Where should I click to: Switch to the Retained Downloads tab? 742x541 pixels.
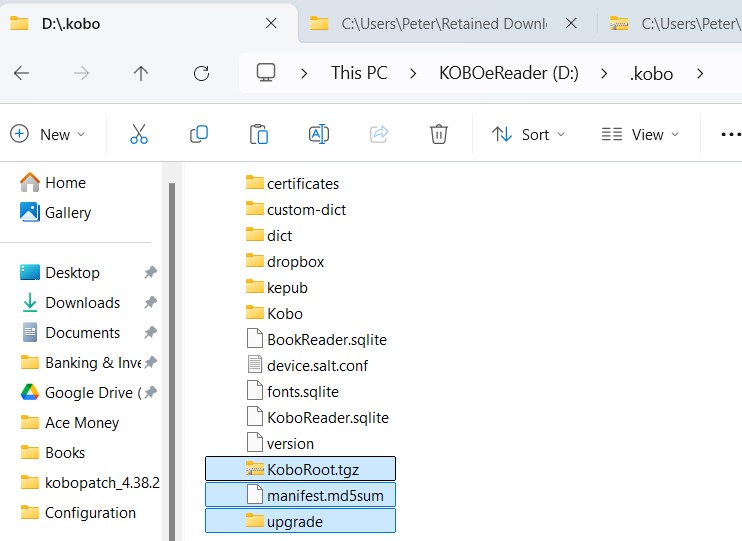tap(445, 23)
